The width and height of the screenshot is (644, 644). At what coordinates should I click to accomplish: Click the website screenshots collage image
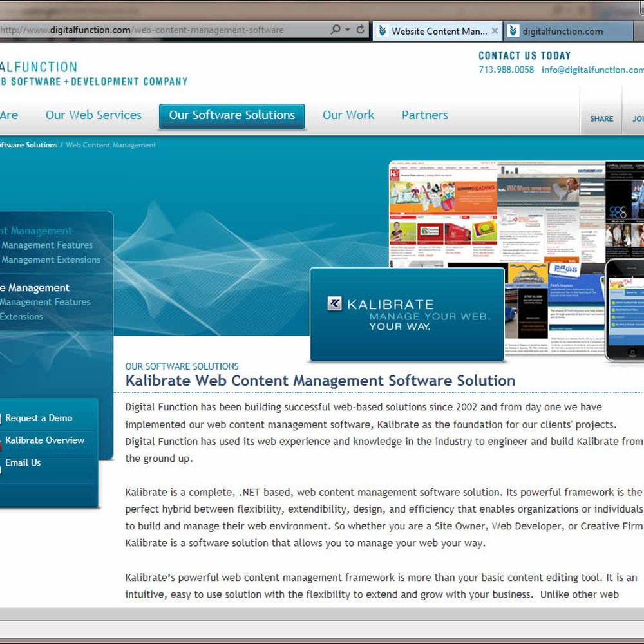click(496, 213)
